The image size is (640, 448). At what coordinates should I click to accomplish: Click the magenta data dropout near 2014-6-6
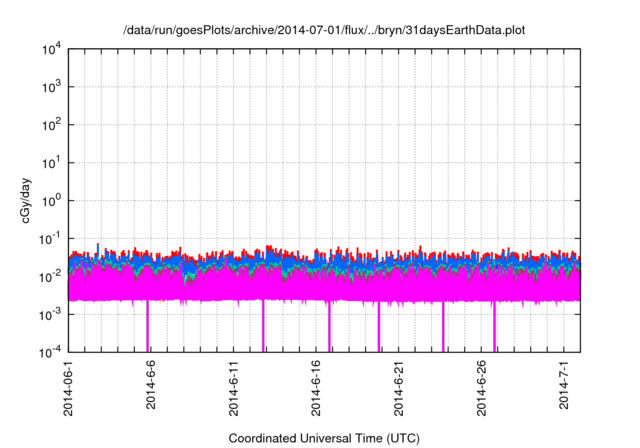pyautogui.click(x=148, y=326)
